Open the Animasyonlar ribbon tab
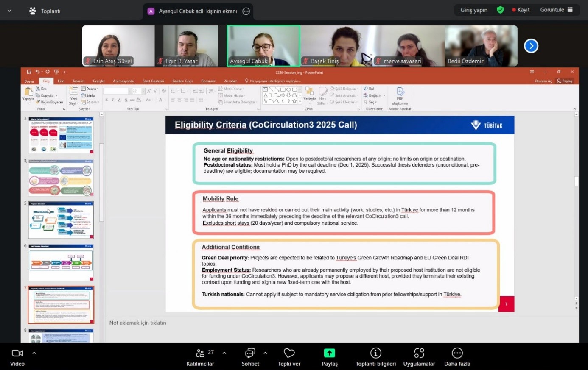 (x=123, y=81)
